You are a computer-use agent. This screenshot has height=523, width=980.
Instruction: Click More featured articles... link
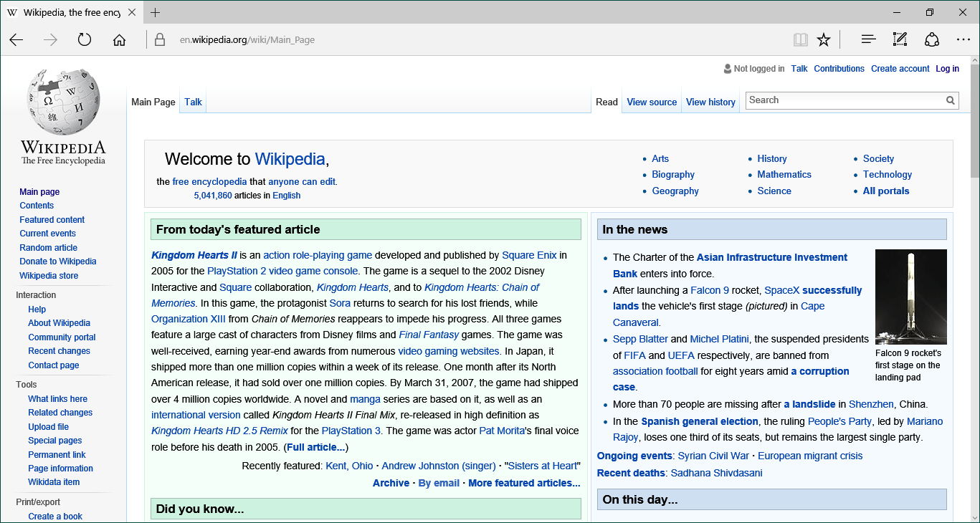pyautogui.click(x=524, y=484)
